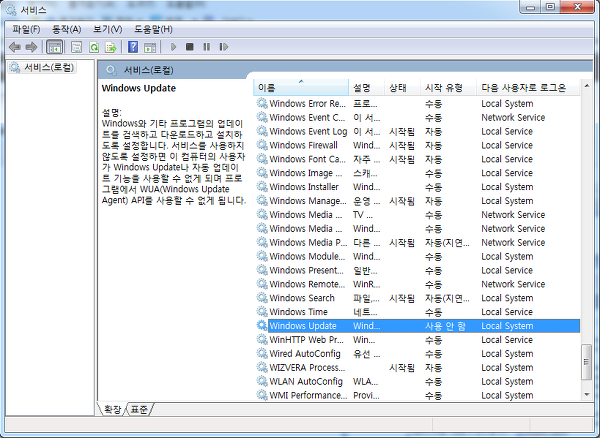
Task: Sort by 다음 사용자로 로그온 column header
Action: point(528,88)
